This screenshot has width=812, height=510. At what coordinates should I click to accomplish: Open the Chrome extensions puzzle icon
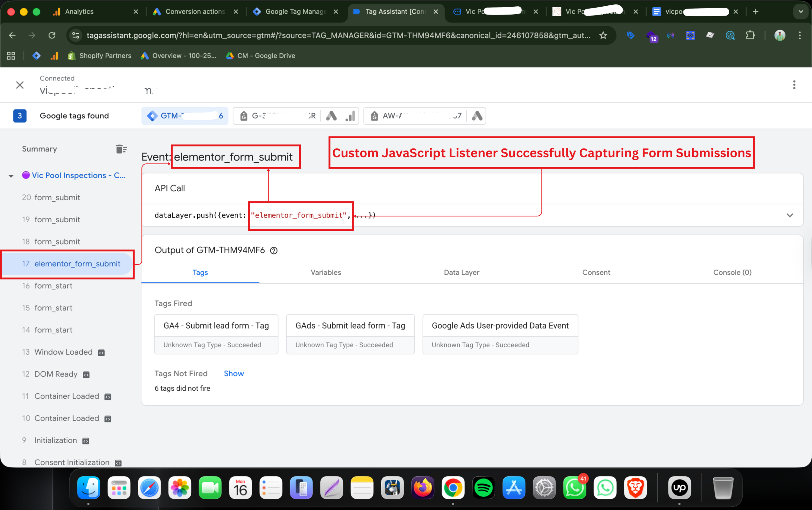750,36
